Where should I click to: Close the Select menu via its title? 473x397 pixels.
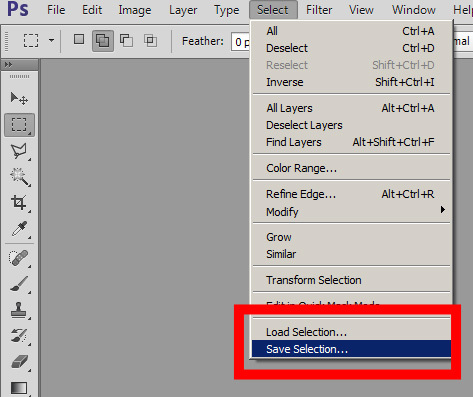[x=273, y=10]
